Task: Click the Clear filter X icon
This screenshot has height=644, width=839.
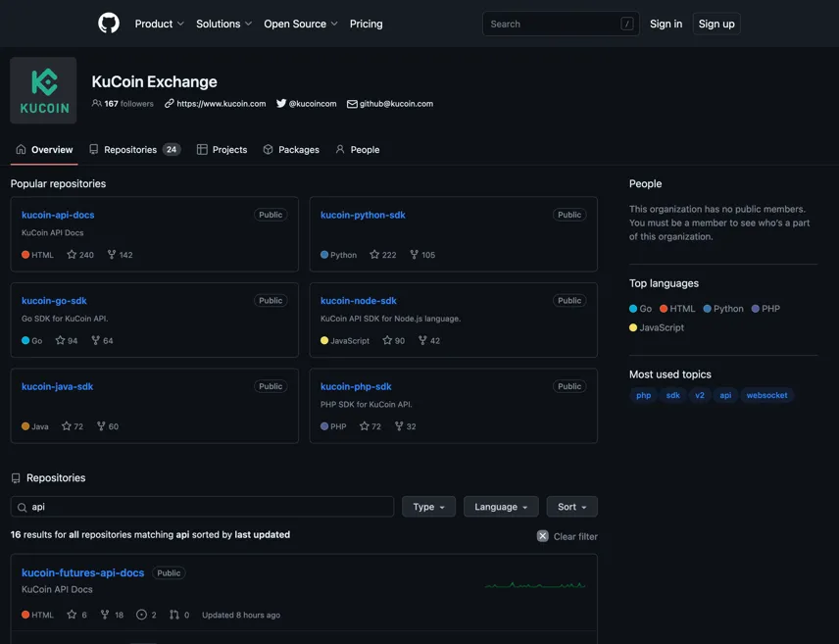Action: click(543, 536)
